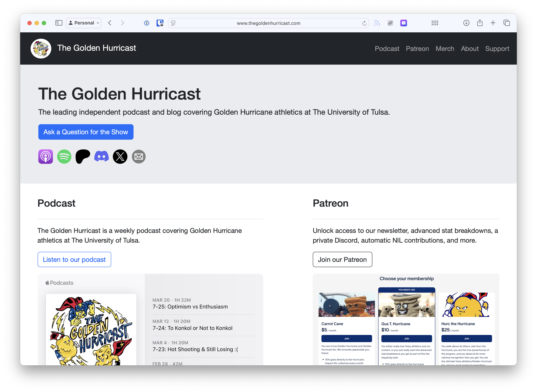Open the 1Password extension icon
The width and height of the screenshot is (537, 392).
point(147,23)
